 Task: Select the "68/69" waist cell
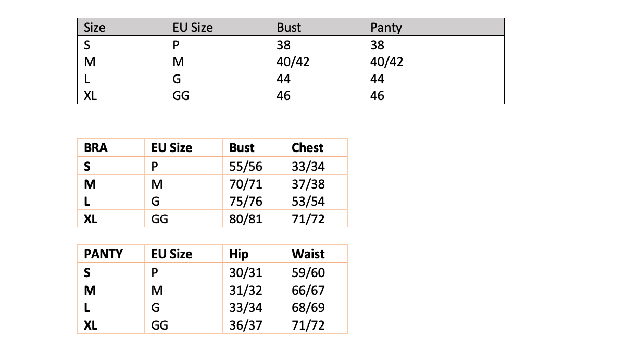click(308, 308)
